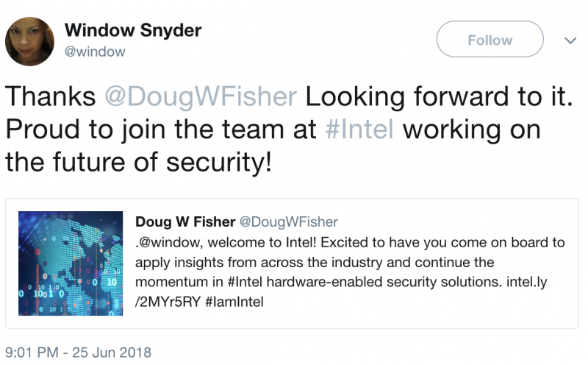Click the .@window mention in quoted tweet
The width and height of the screenshot is (588, 365).
click(162, 243)
